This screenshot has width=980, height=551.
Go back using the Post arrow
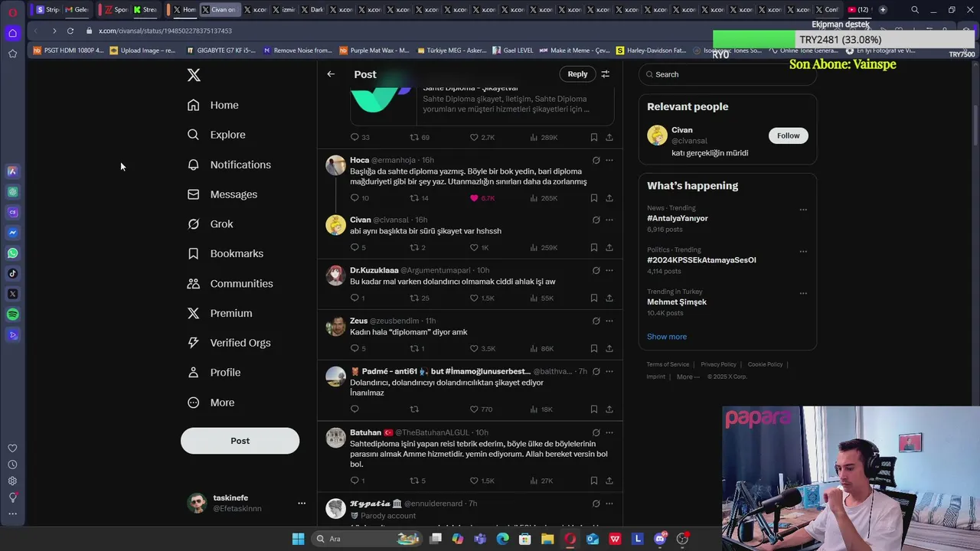tap(331, 74)
